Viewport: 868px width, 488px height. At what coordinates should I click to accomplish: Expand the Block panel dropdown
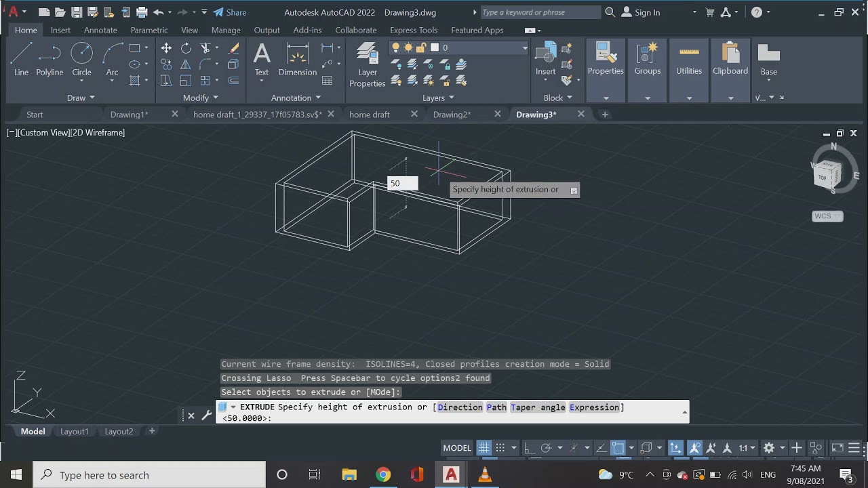[558, 98]
